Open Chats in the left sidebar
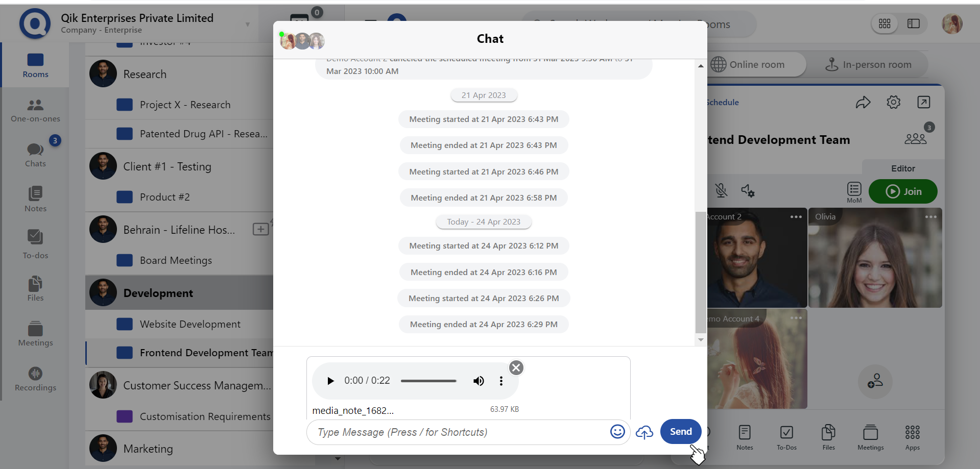 coord(35,155)
